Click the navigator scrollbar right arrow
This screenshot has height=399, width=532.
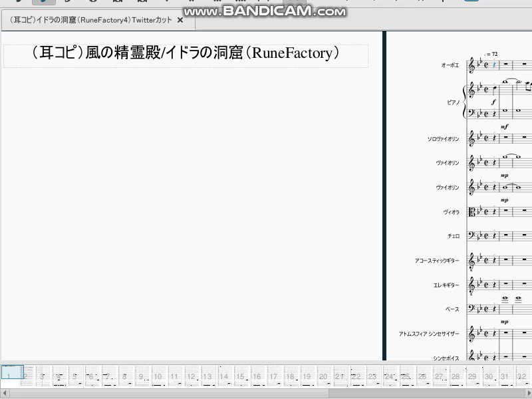point(527,393)
